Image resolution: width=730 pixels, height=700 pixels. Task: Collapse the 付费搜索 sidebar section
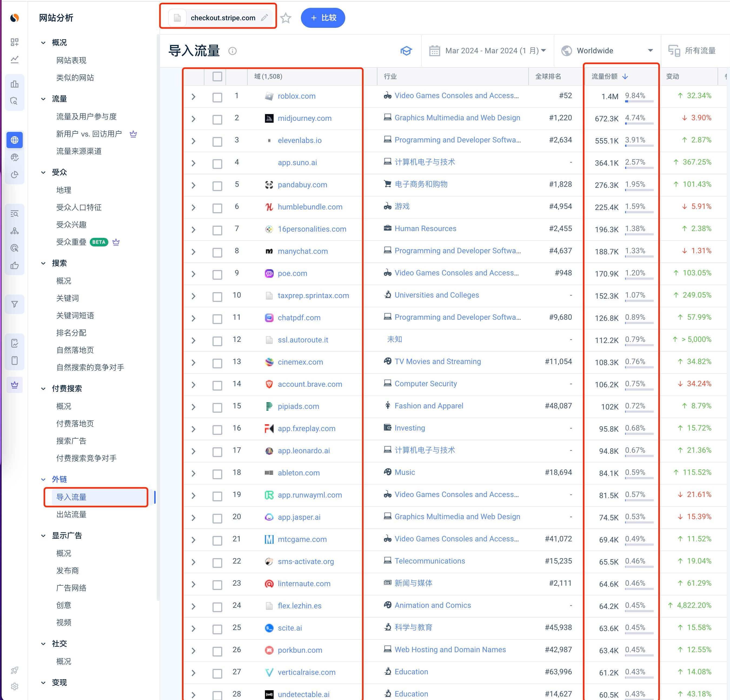(x=43, y=388)
